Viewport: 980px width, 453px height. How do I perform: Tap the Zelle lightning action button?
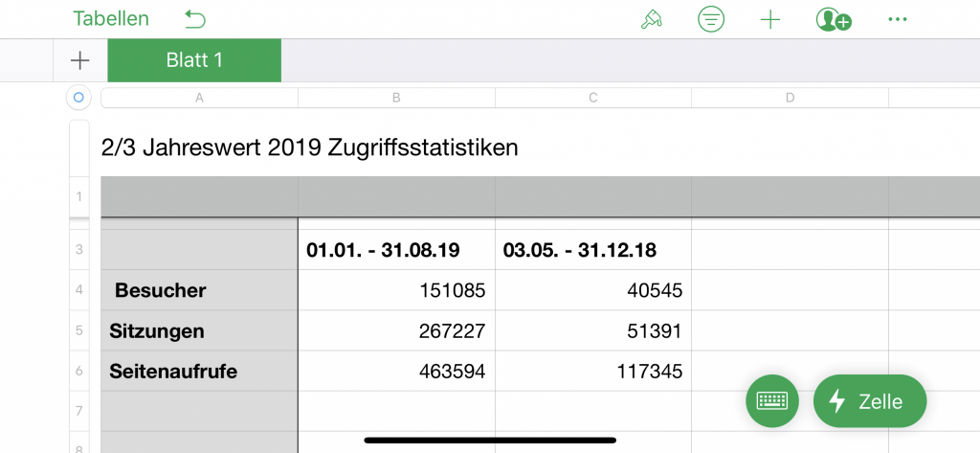click(x=870, y=401)
